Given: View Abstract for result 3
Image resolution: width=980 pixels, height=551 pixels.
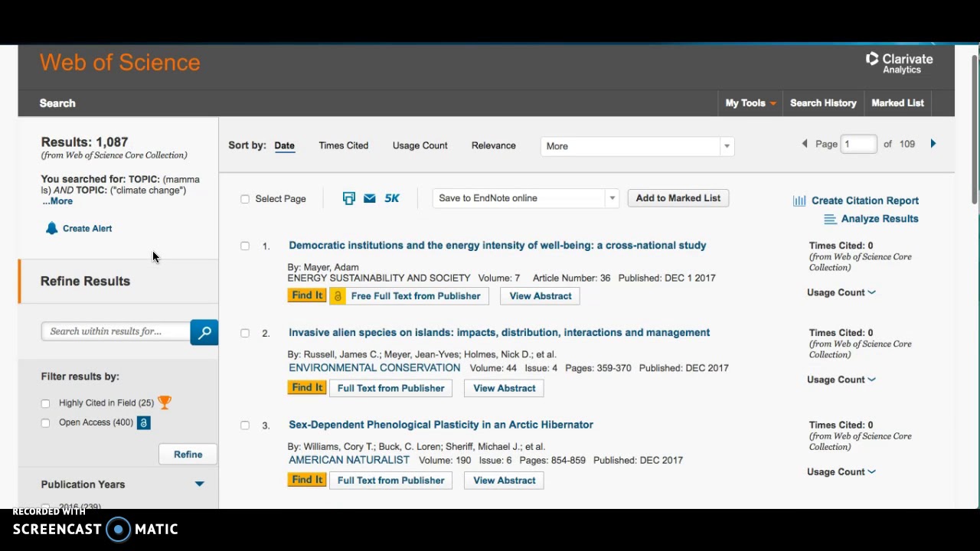Looking at the screenshot, I should [505, 481].
